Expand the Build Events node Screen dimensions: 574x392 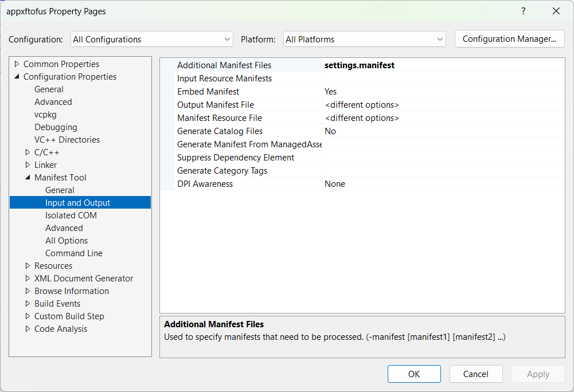coord(28,304)
